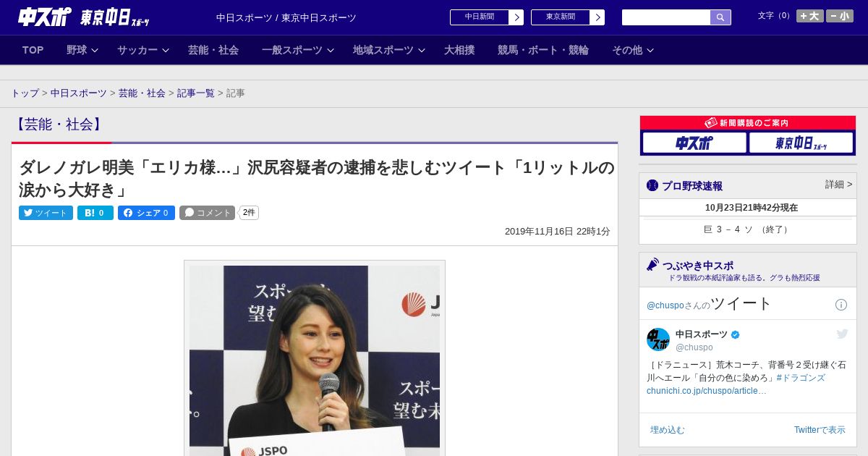
Task: Click 中スポ Twitter avatar
Action: [x=658, y=339]
